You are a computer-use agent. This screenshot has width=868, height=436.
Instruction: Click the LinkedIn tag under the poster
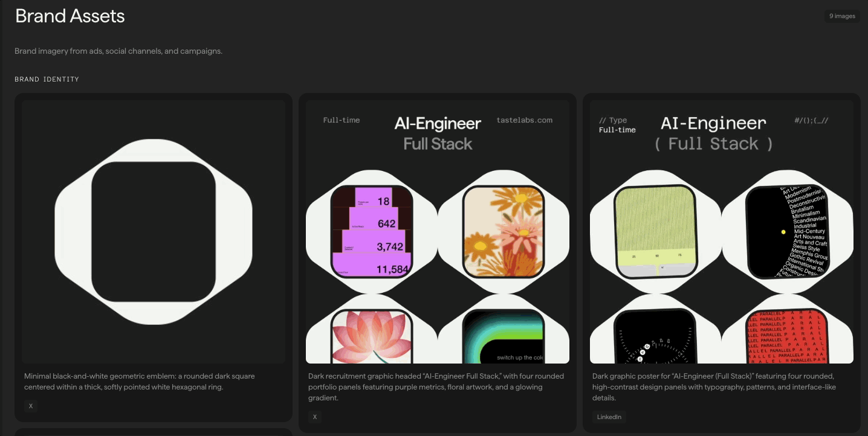pos(609,417)
